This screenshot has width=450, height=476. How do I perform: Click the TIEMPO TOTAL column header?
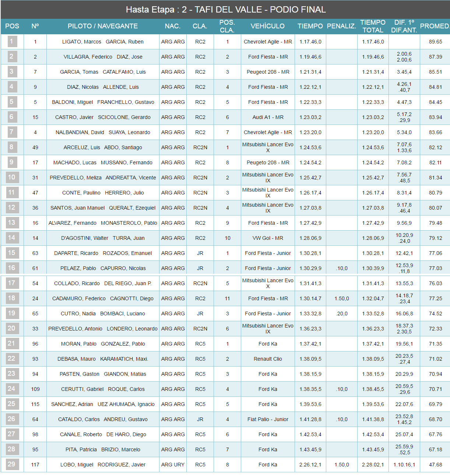373,26
